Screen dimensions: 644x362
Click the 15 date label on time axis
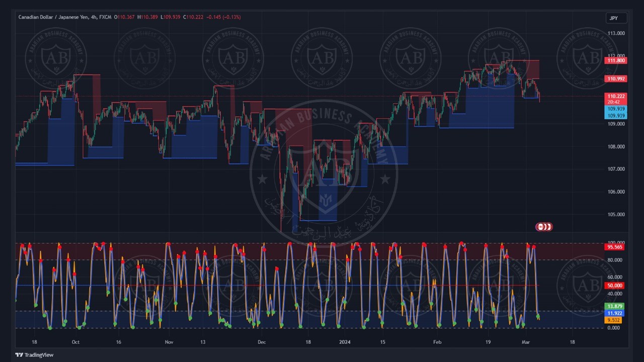click(383, 342)
